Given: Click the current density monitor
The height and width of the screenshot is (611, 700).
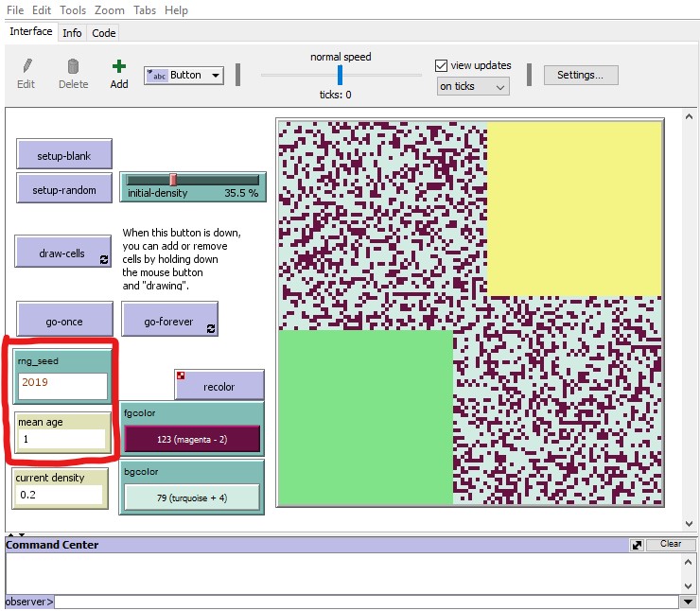Looking at the screenshot, I should 60,488.
